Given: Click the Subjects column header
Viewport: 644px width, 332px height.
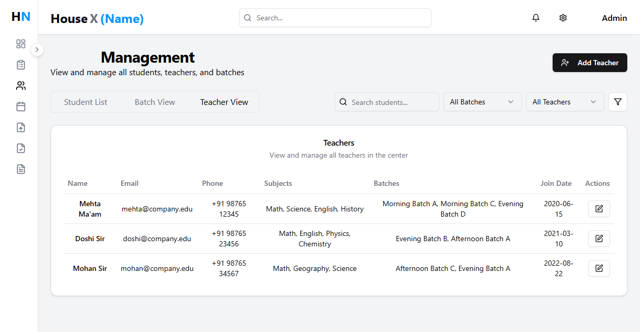Looking at the screenshot, I should pos(278,183).
